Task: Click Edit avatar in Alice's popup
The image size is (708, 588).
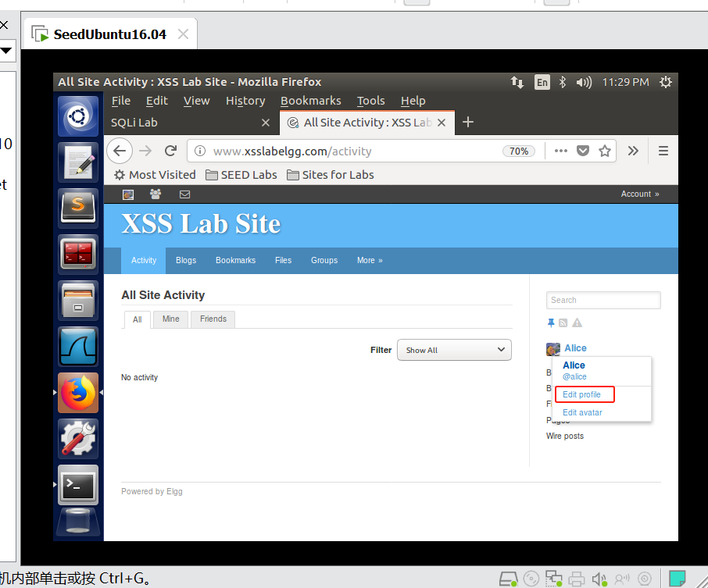Action: tap(582, 412)
